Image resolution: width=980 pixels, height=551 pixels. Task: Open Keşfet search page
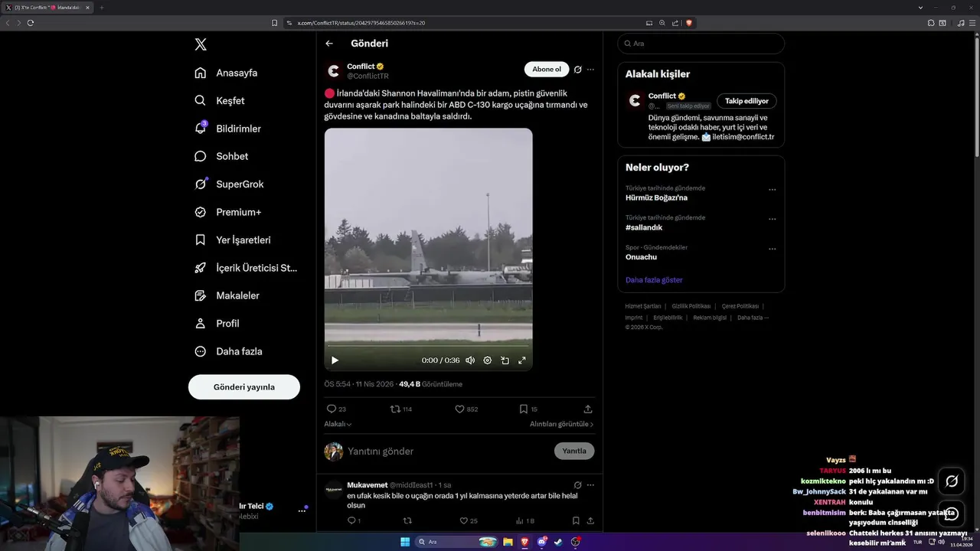220,100
